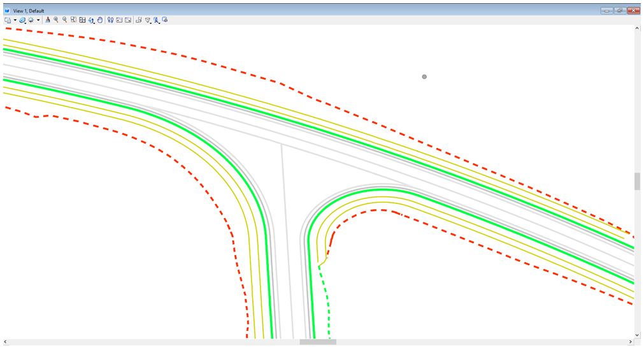Click the View Next icon

point(128,20)
